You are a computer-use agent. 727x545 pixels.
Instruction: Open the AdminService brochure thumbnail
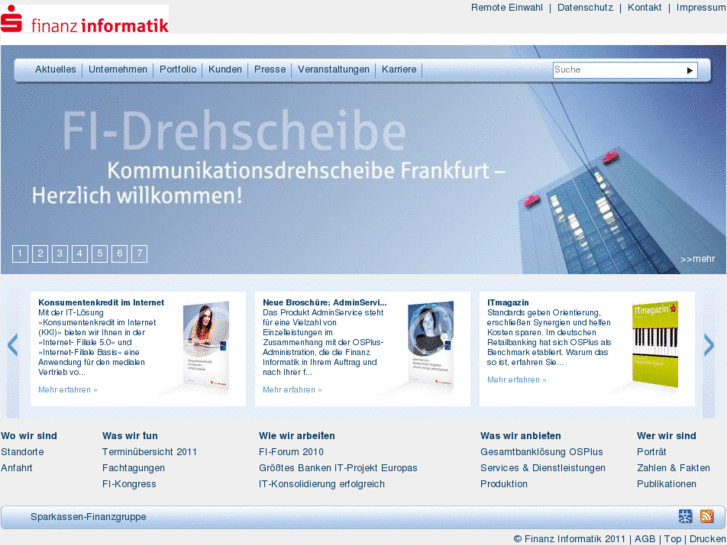click(431, 346)
